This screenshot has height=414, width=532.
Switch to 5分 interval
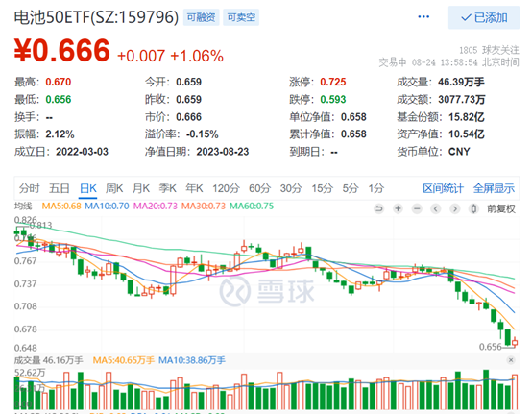click(x=351, y=188)
